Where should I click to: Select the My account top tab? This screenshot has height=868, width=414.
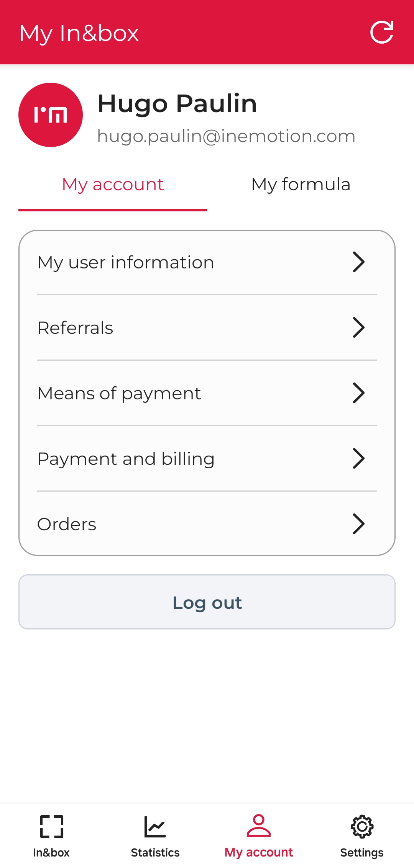[113, 185]
